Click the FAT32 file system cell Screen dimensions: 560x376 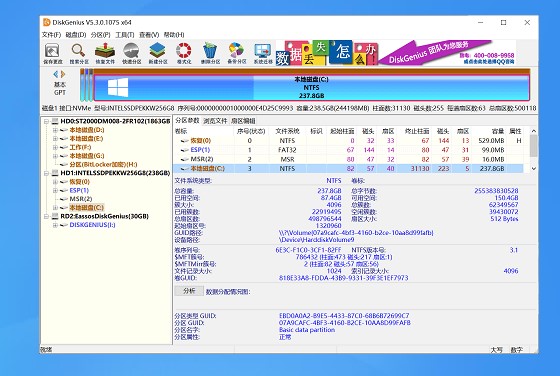coord(287,150)
